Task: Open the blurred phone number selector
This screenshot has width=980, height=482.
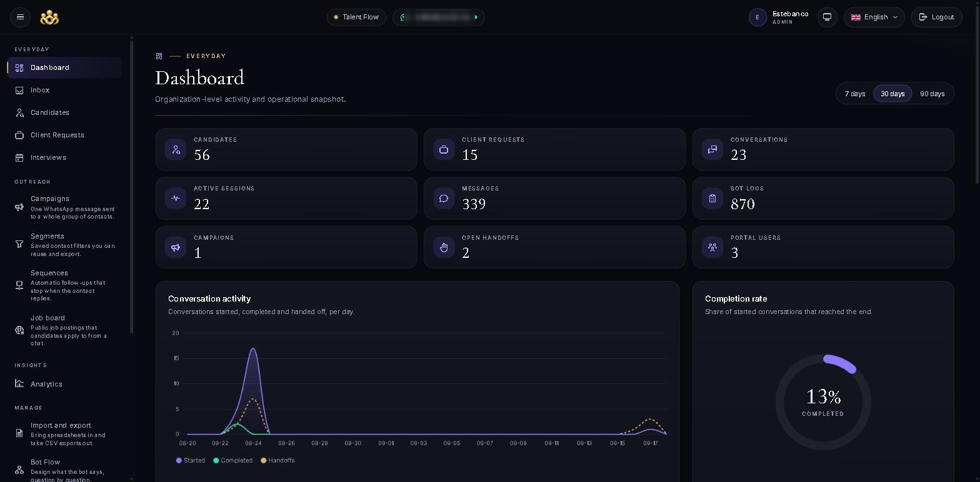Action: click(x=439, y=17)
